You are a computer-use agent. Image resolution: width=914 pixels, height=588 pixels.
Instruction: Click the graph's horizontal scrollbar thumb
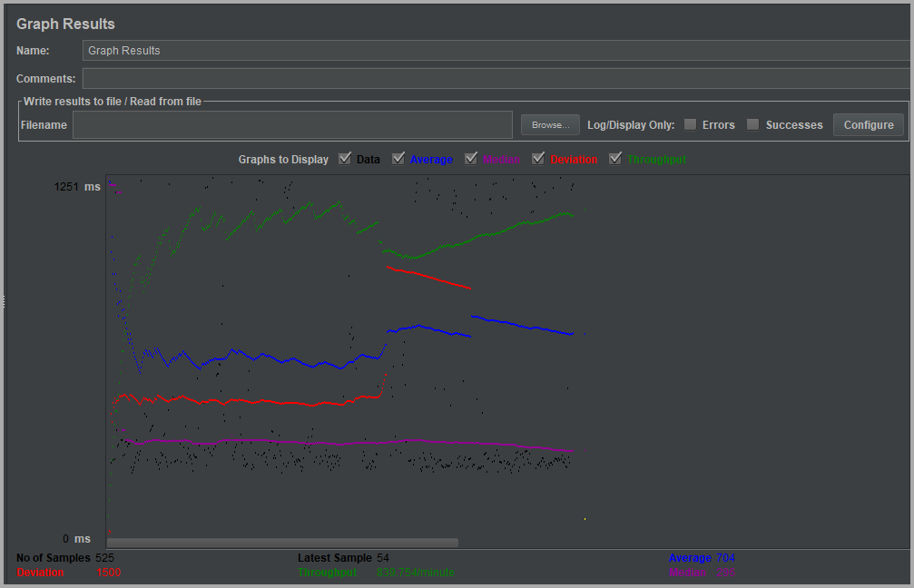[282, 543]
